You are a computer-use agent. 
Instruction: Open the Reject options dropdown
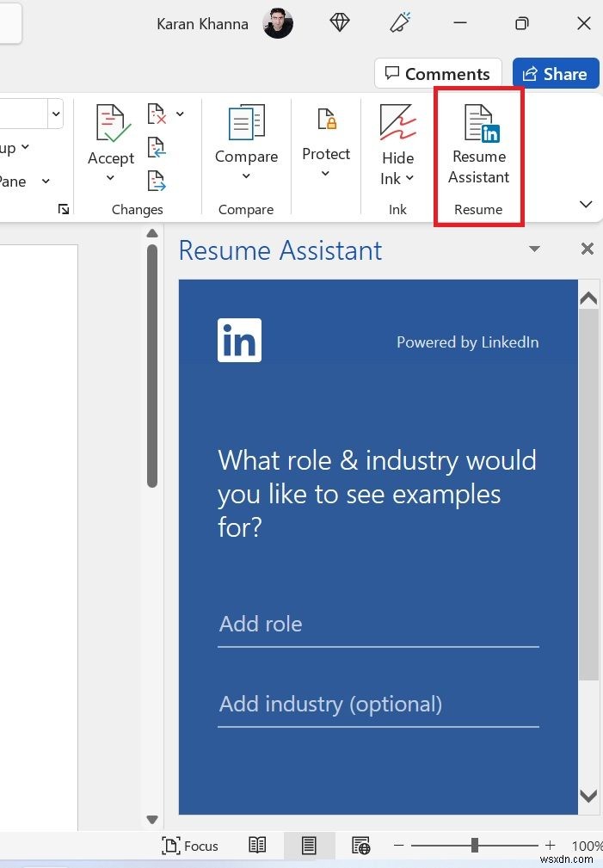[x=180, y=113]
